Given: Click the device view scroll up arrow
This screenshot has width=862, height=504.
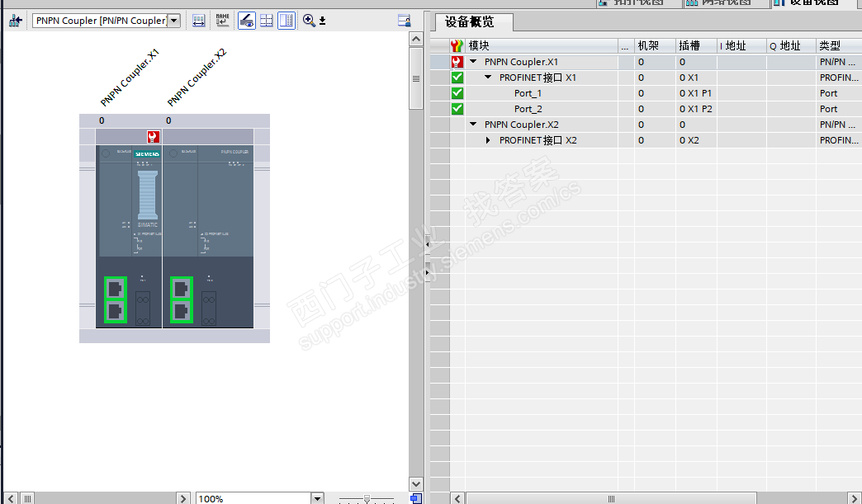Looking at the screenshot, I should pyautogui.click(x=416, y=39).
